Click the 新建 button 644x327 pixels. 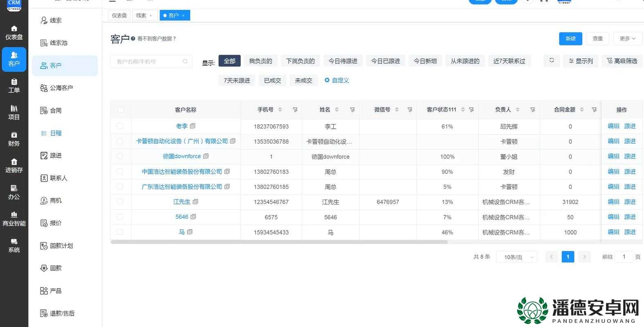(x=570, y=38)
